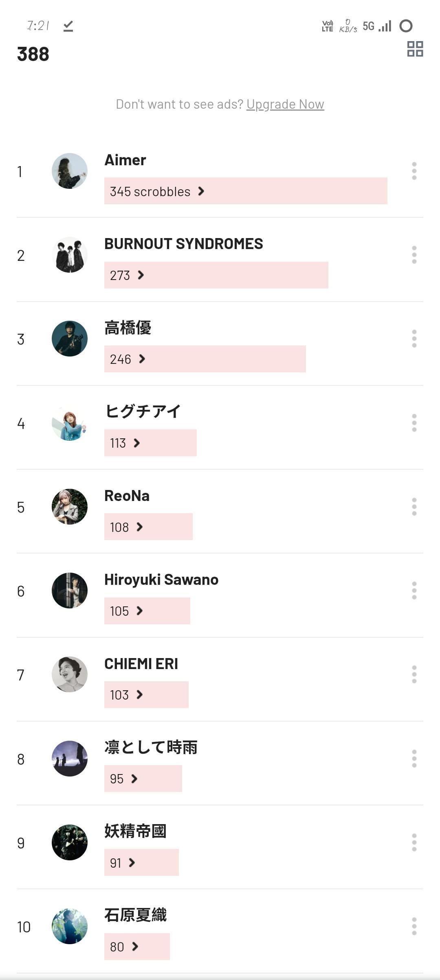Open more options for ReoNa
Image resolution: width=440 pixels, height=980 pixels.
414,507
